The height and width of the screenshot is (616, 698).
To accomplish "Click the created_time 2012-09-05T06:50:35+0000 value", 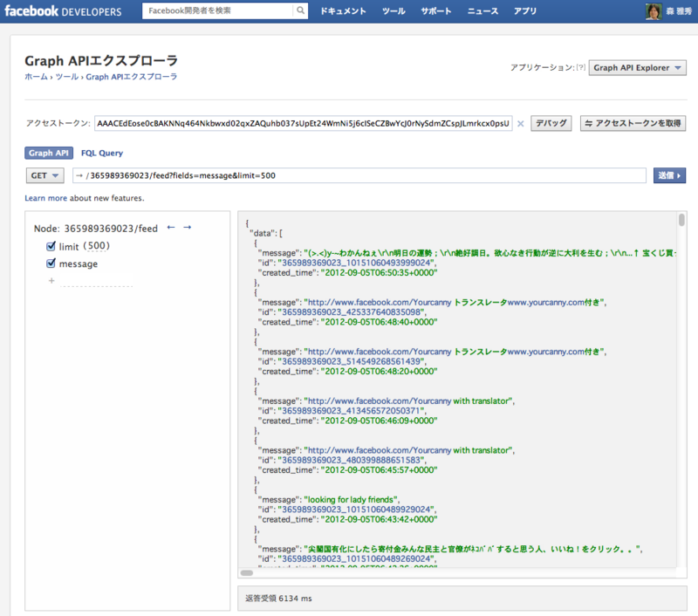I will point(379,273).
